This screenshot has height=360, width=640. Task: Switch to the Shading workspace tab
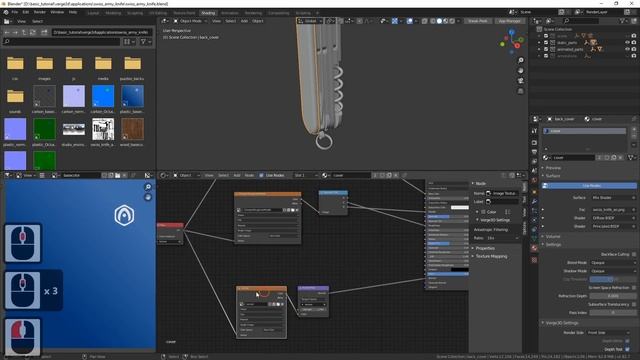coord(208,13)
